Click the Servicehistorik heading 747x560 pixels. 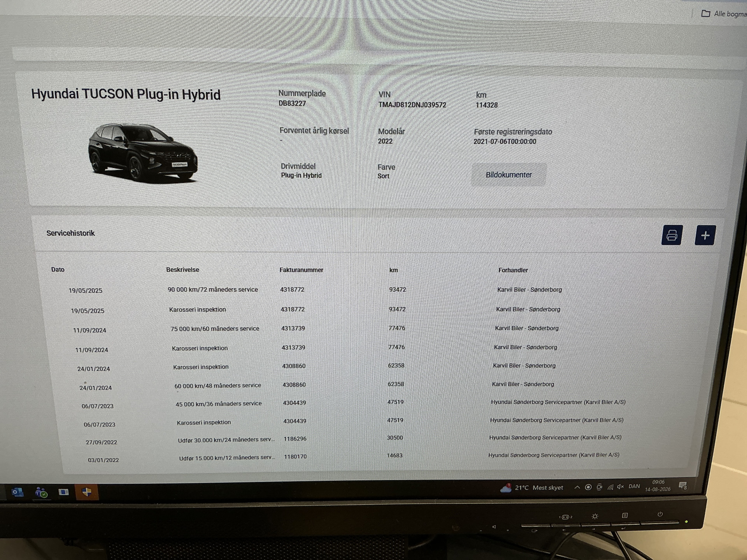(x=70, y=233)
